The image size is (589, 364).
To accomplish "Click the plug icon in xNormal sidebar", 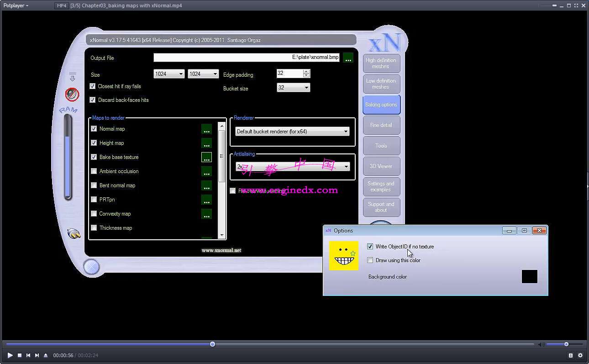I will (74, 233).
